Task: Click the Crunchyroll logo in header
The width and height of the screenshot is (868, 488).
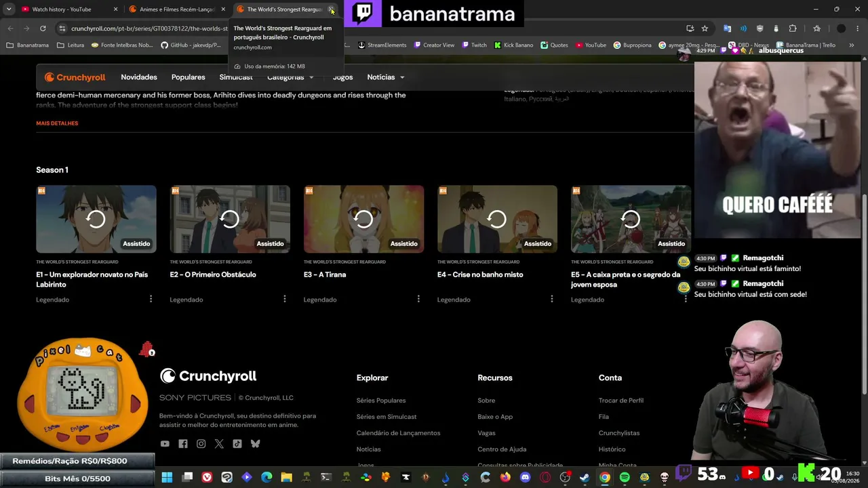Action: (75, 77)
